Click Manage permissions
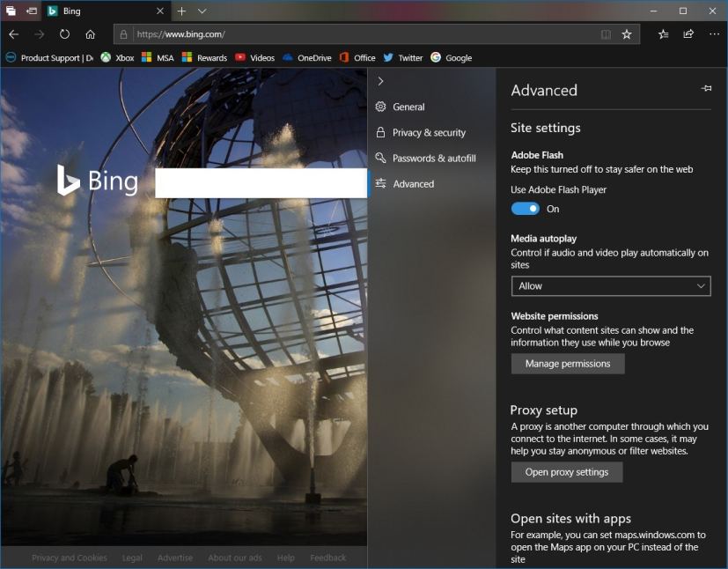Image resolution: width=728 pixels, height=569 pixels. coord(567,363)
